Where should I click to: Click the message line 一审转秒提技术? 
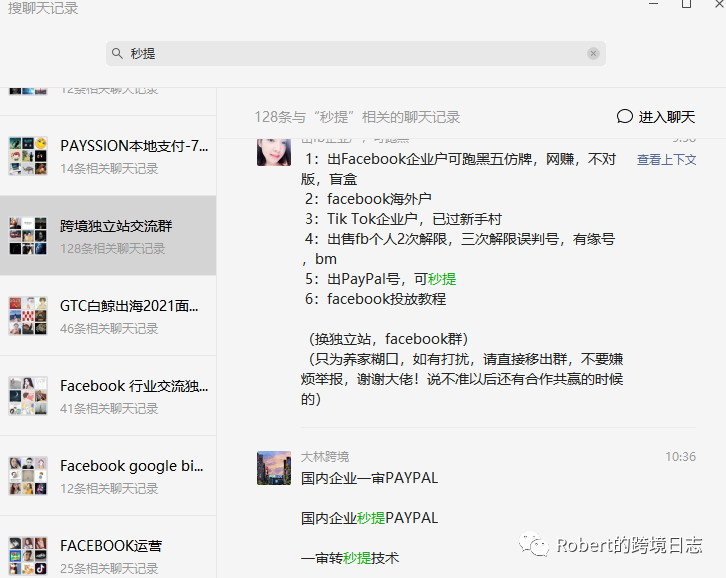click(350, 558)
